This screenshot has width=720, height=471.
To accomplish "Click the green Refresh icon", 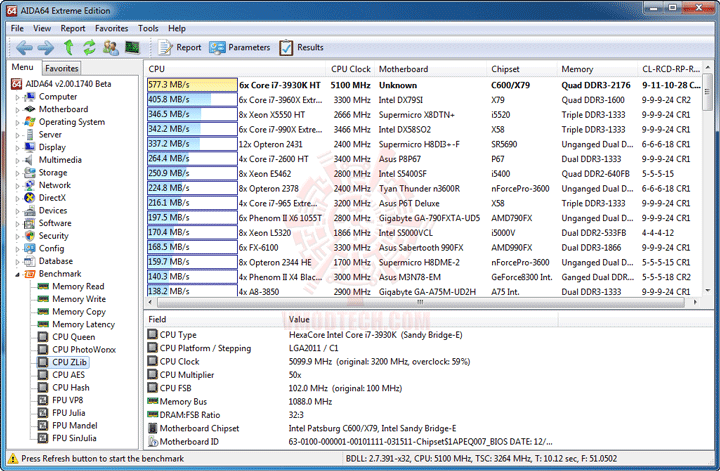I will (89, 47).
